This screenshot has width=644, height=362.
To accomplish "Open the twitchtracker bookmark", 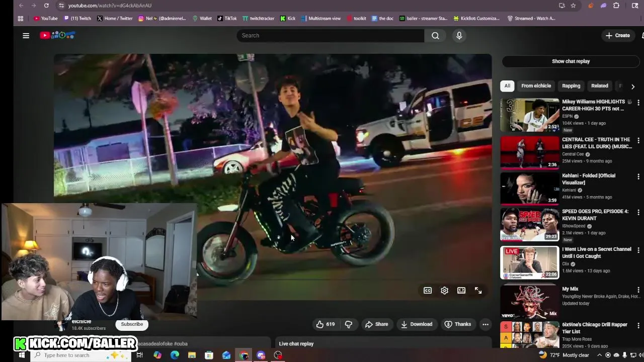I will [259, 19].
